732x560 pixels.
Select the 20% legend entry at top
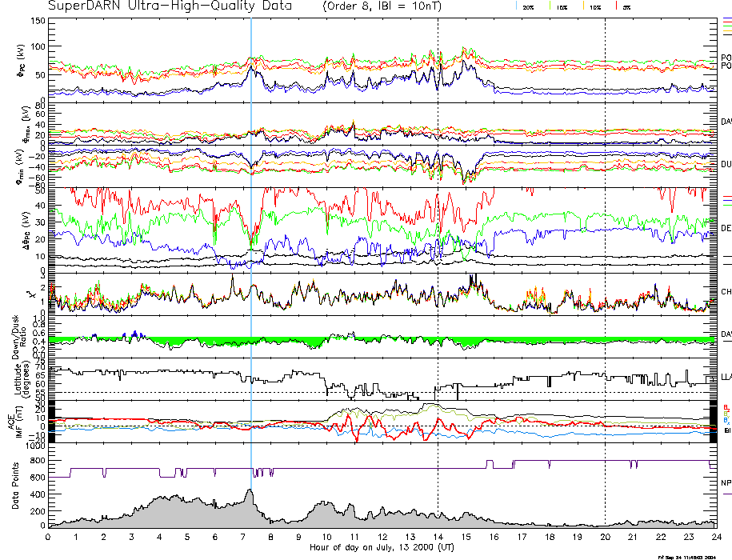tap(528, 6)
